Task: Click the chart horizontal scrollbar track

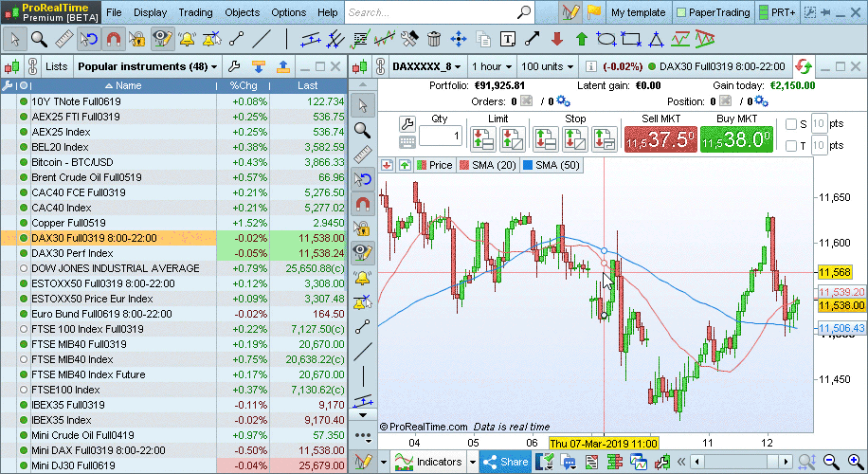Action: [741, 462]
